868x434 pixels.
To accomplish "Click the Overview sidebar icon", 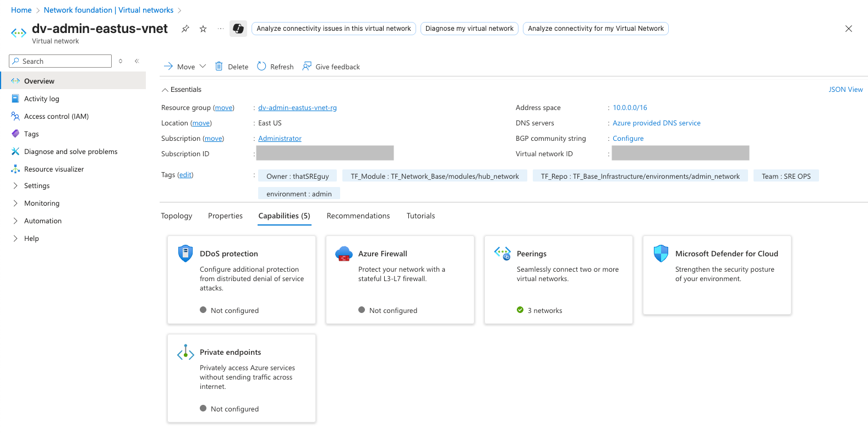I will pyautogui.click(x=15, y=81).
